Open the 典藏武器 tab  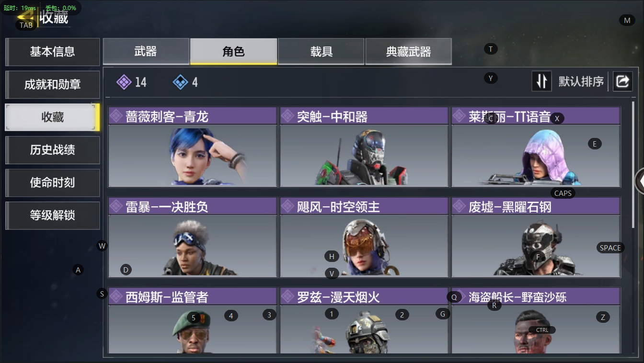408,51
